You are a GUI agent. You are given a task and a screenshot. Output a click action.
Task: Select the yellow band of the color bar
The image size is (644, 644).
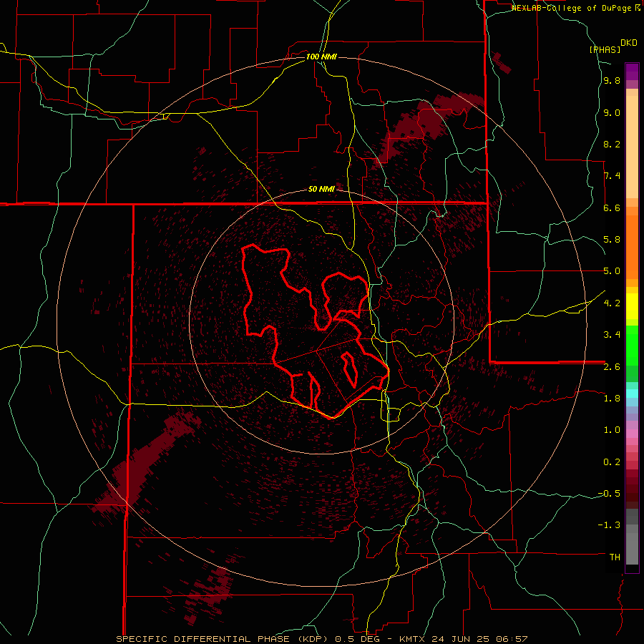coord(632,306)
